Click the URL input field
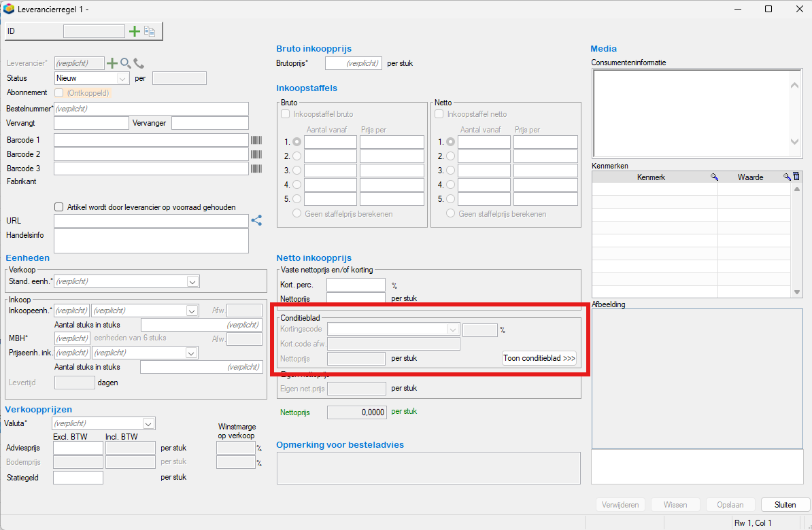The image size is (812, 530). click(x=151, y=220)
